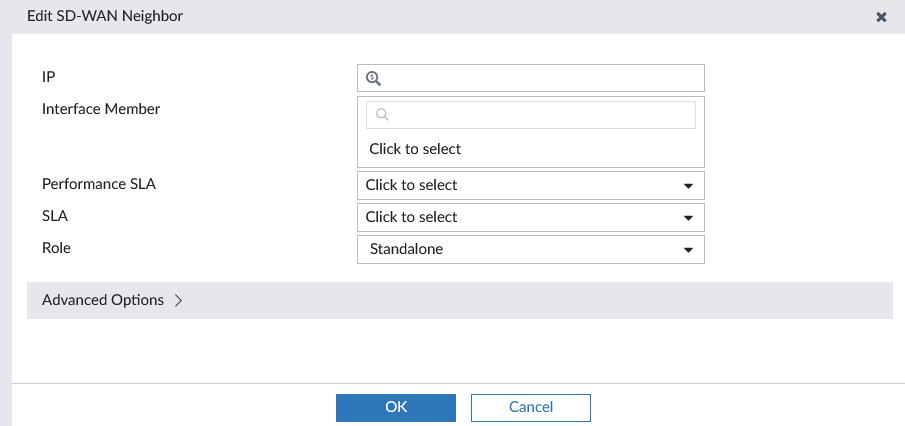
Task: Close the Edit SD-WAN Neighbor dialog
Action: tap(881, 17)
